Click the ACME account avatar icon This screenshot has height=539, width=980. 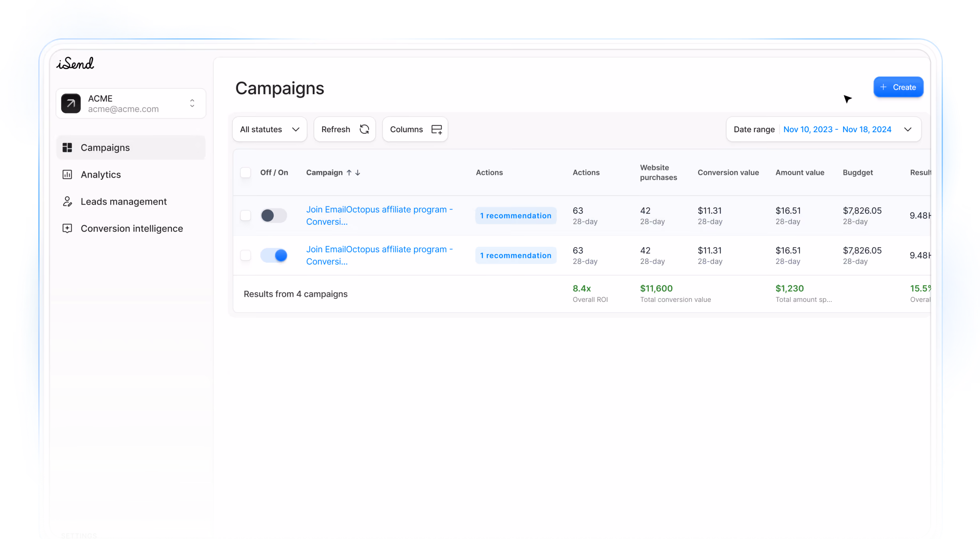pos(71,103)
